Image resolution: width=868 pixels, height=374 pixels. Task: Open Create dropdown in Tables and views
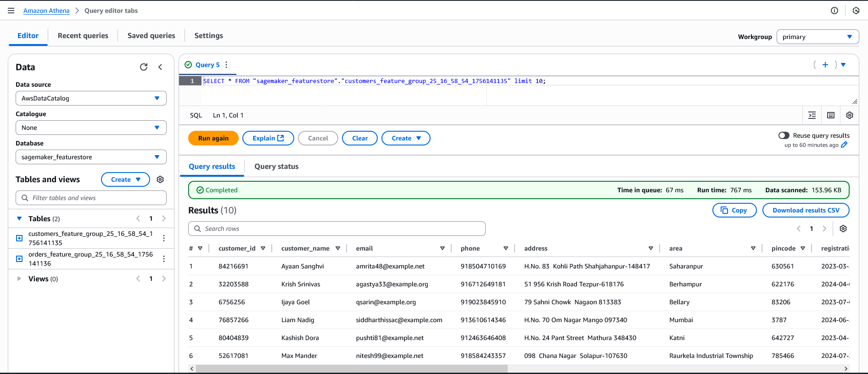click(x=125, y=179)
